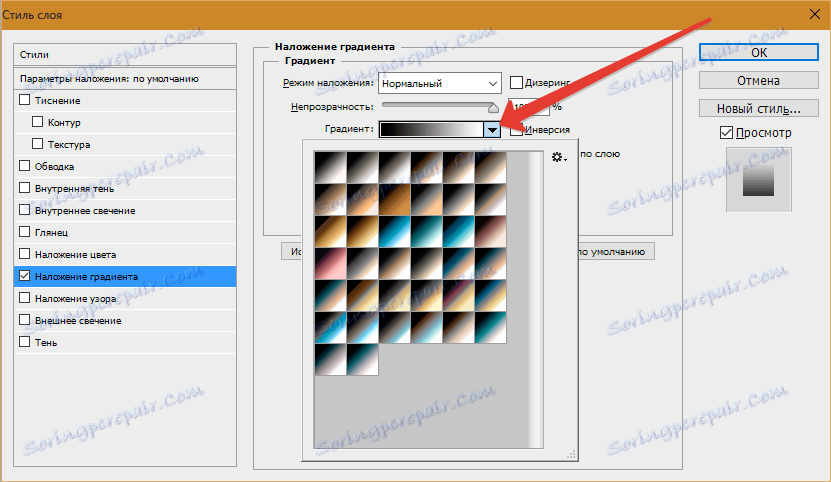Open Режим наложения blend mode dropdown

440,83
